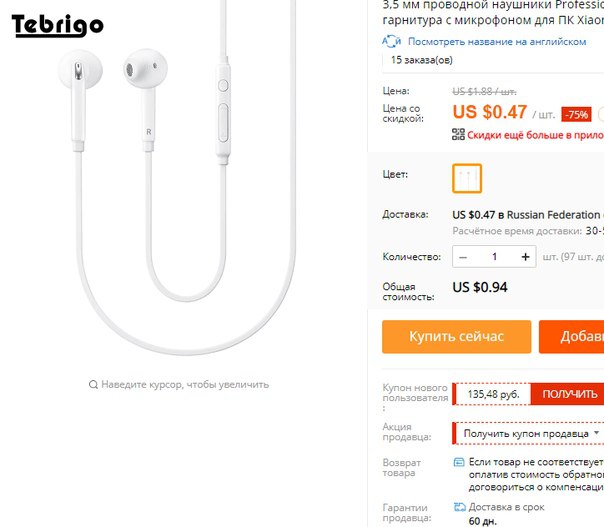The width and height of the screenshot is (604, 527).
Task: Open Посмотреть название на английском link
Action: 497,42
